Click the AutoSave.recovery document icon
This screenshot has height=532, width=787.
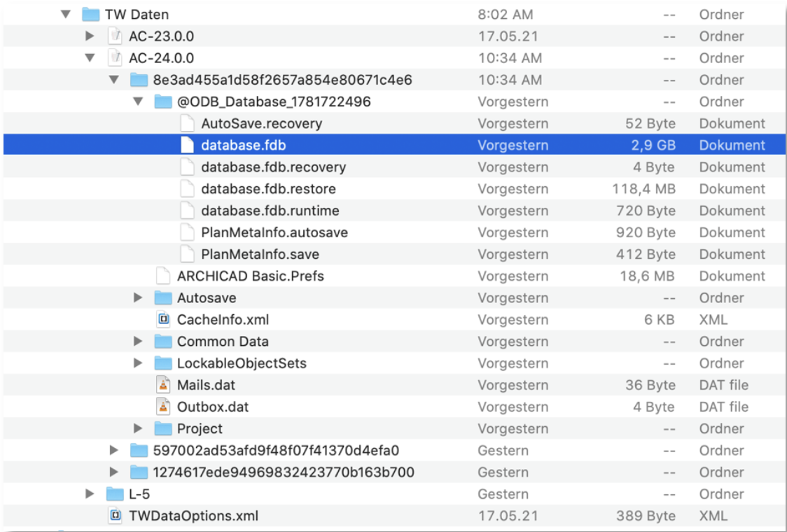click(187, 123)
